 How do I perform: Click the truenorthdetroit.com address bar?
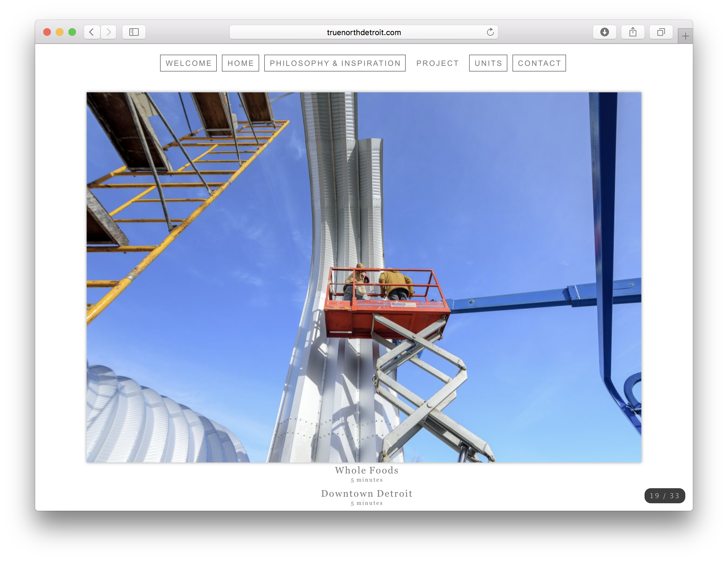[364, 32]
